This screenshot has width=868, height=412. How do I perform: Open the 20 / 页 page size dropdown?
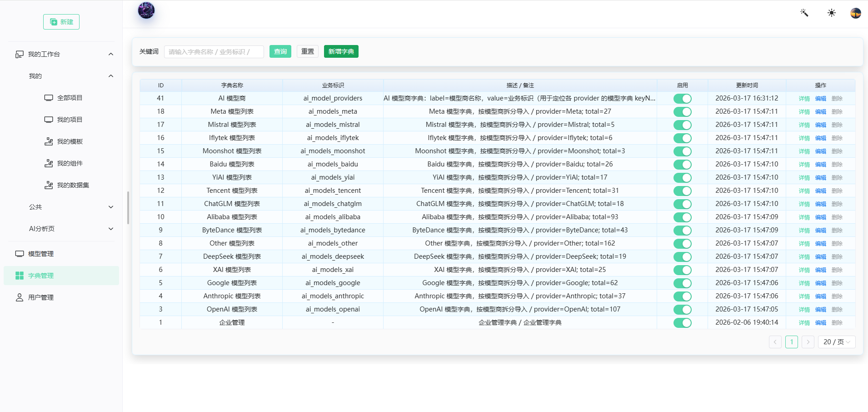[x=837, y=342]
